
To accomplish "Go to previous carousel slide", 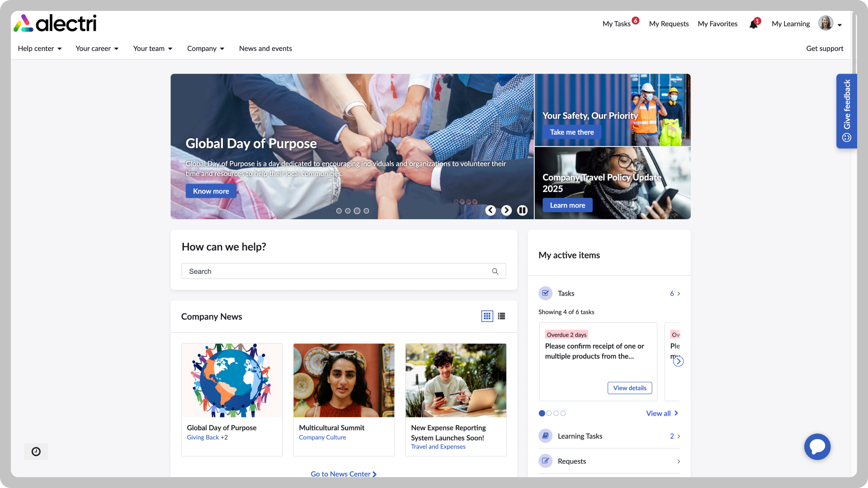I will (x=491, y=210).
